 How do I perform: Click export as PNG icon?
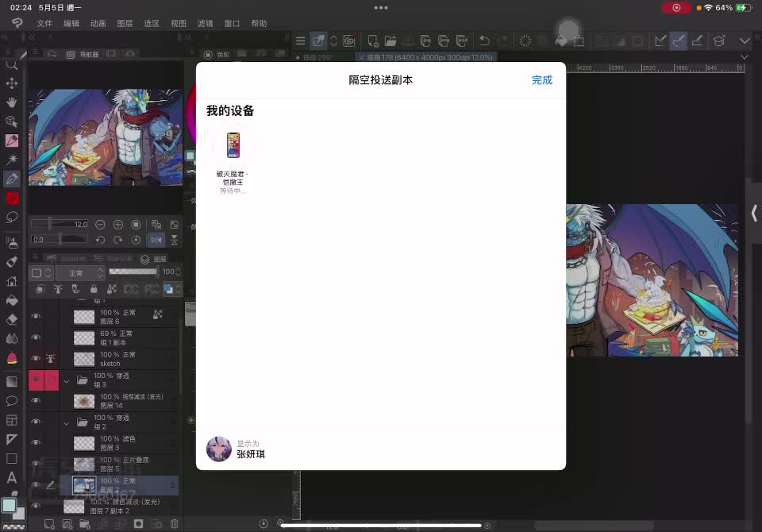[443, 40]
